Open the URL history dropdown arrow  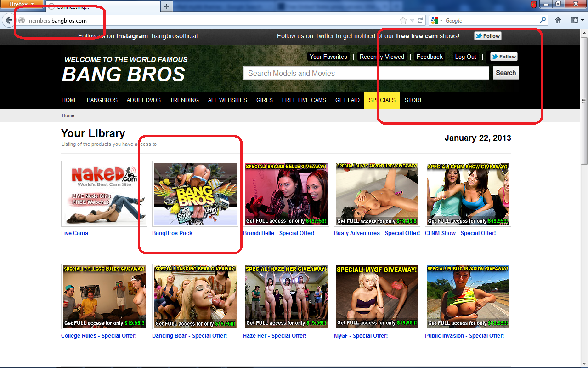[412, 20]
